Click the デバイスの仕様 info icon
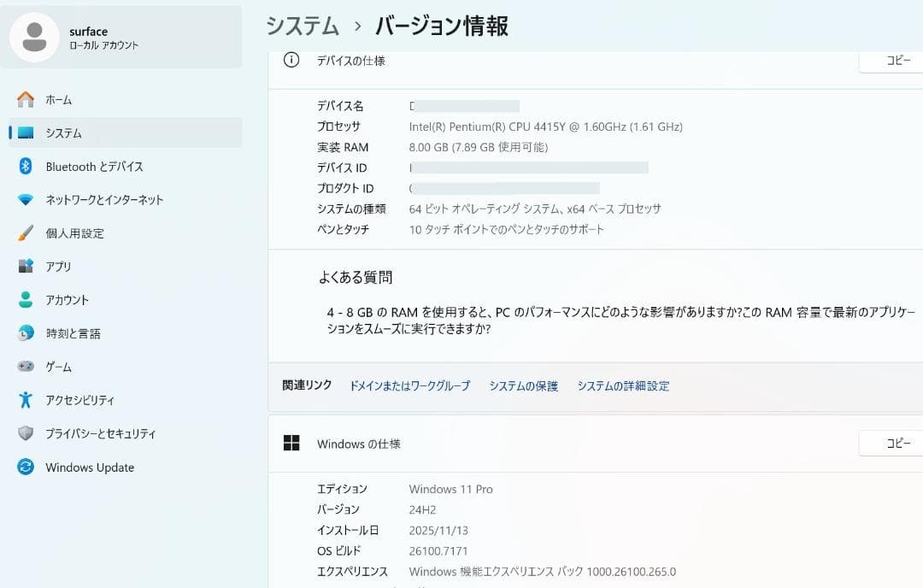 pos(291,61)
